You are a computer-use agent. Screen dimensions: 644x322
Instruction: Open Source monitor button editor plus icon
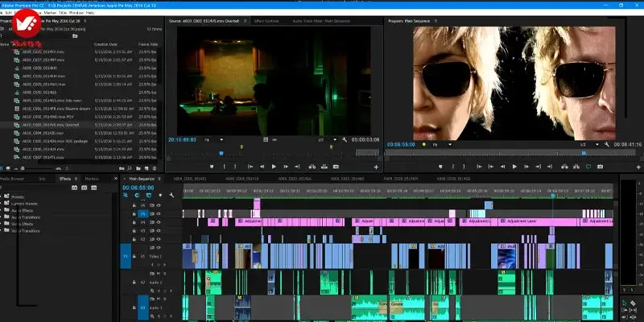(376, 167)
